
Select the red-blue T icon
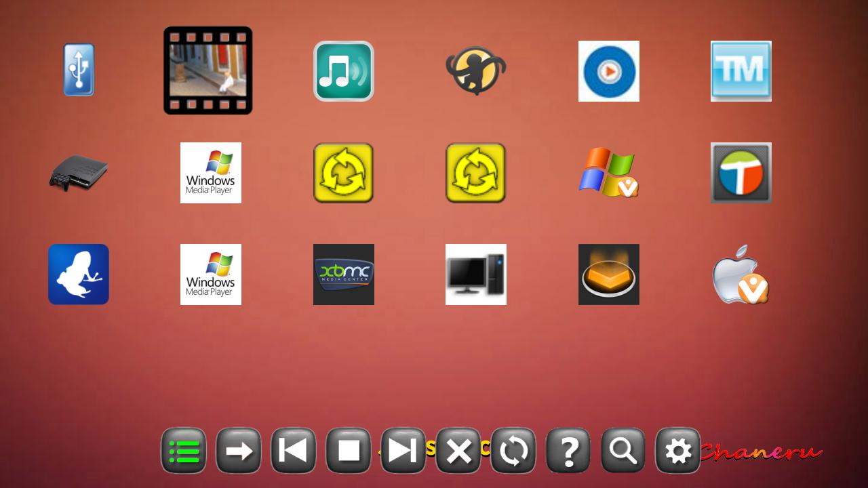741,173
